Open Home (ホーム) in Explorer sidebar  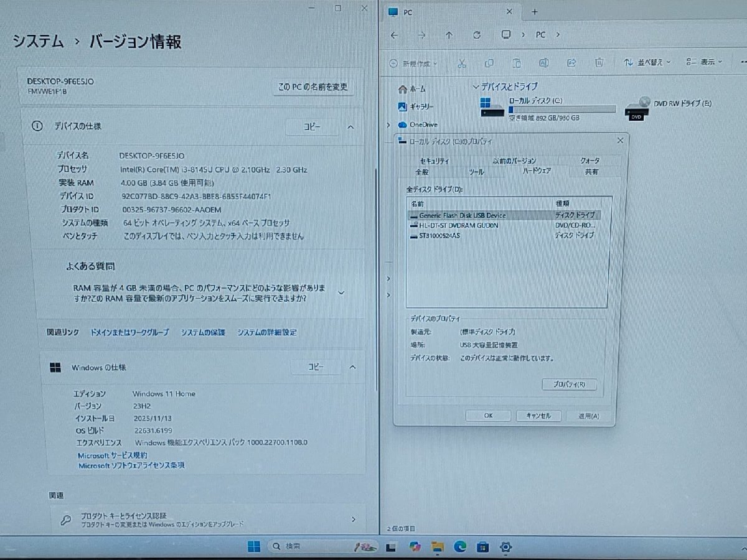pos(412,89)
